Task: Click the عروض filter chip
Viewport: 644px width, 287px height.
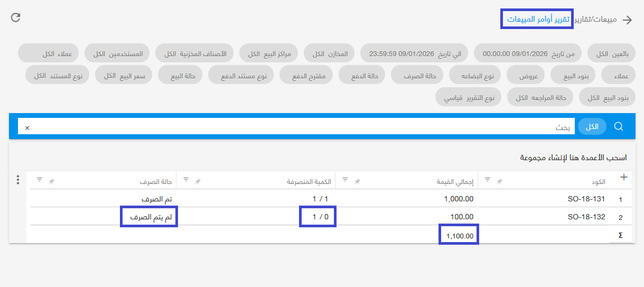Action: point(526,76)
